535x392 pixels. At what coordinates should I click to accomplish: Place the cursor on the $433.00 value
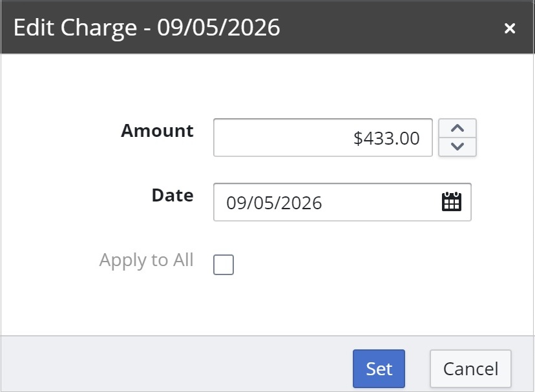386,138
